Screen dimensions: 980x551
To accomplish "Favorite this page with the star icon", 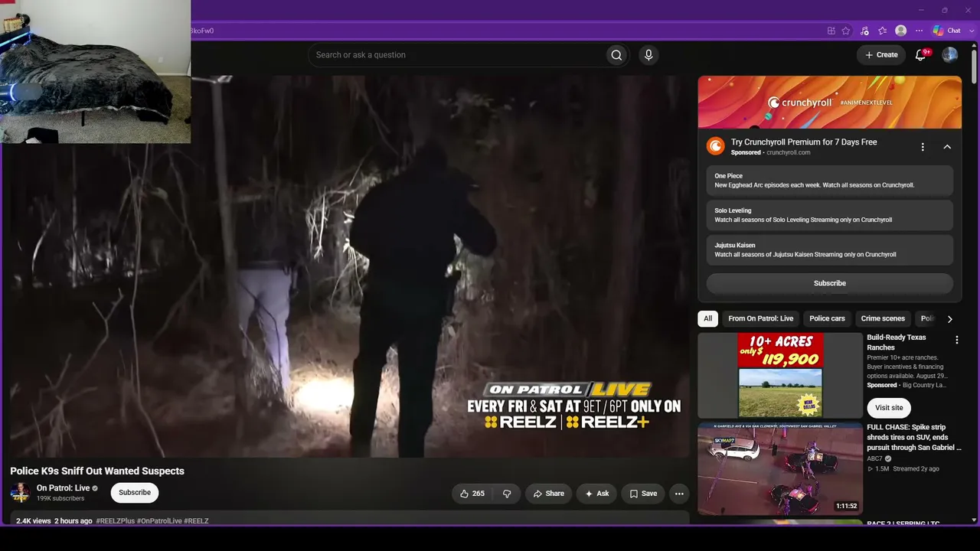I will (x=846, y=31).
